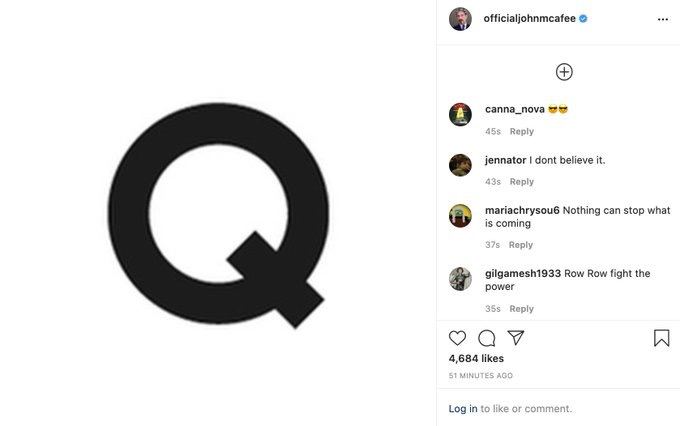Click the canna_nova commenter avatar

pyautogui.click(x=460, y=115)
